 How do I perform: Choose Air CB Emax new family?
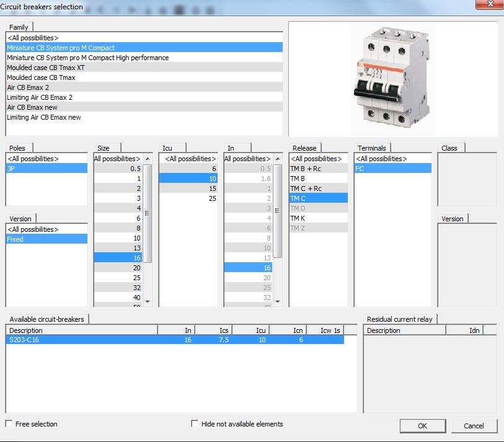144,107
